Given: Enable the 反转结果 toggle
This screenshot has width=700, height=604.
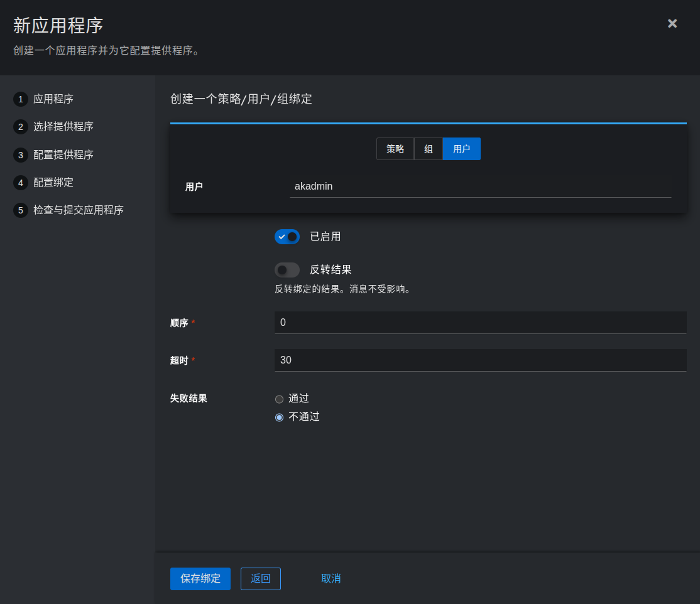Looking at the screenshot, I should [x=287, y=270].
